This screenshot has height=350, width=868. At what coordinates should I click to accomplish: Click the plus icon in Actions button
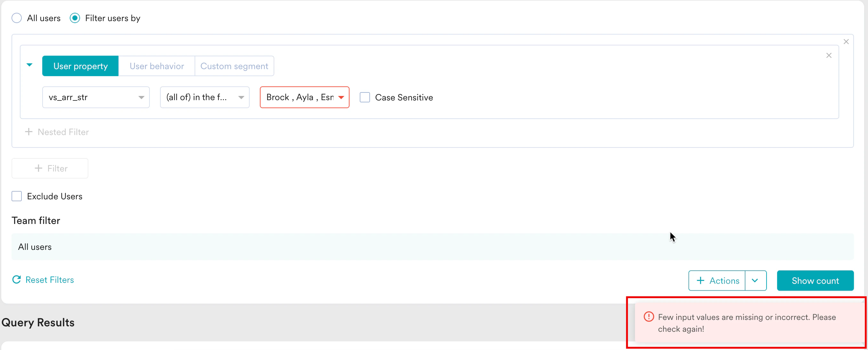pos(700,280)
